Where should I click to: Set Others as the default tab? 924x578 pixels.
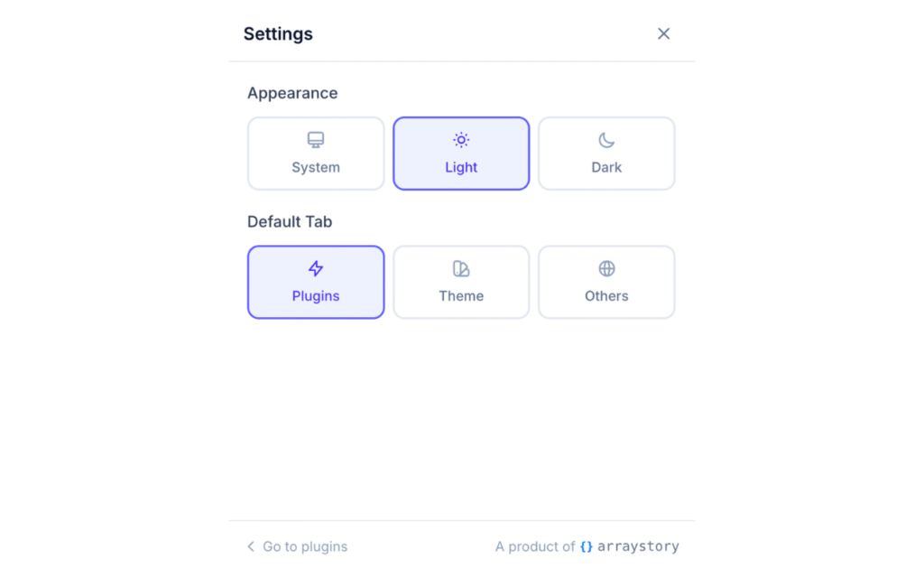[605, 282]
